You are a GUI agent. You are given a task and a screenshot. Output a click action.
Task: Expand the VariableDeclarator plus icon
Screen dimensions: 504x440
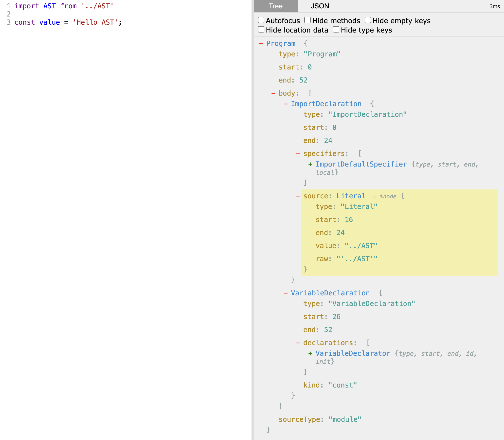pyautogui.click(x=310, y=354)
